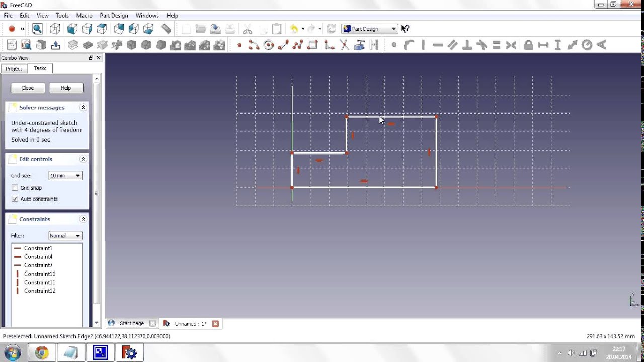Open the Part Design workbench selector
Image resolution: width=644 pixels, height=362 pixels.
click(x=370, y=29)
